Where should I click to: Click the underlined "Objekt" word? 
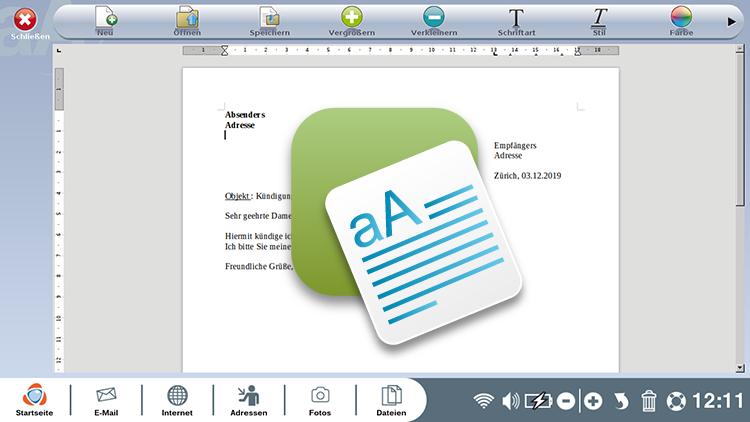tap(237, 196)
